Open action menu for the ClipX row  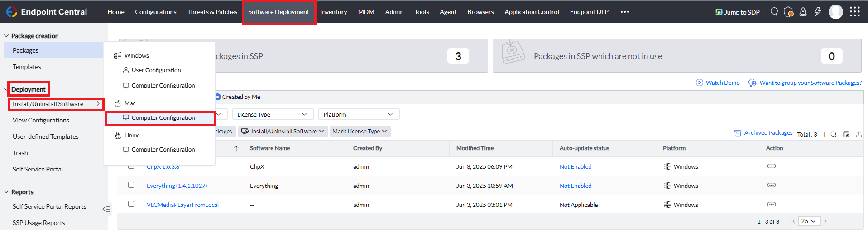(772, 166)
